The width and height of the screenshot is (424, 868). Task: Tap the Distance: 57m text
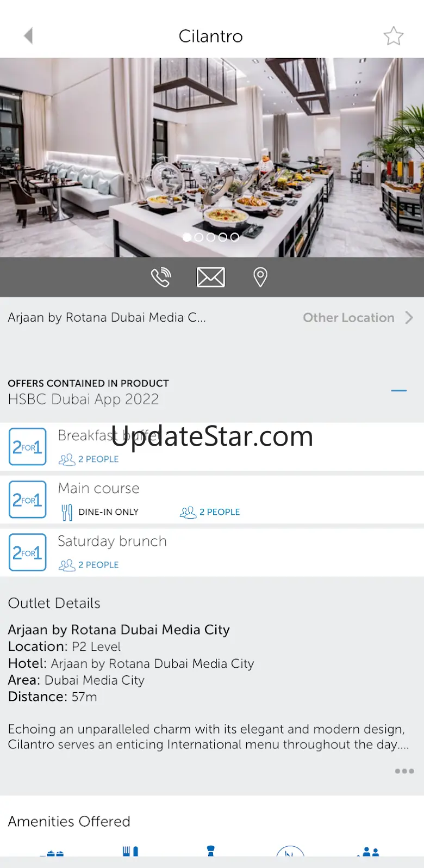click(52, 697)
